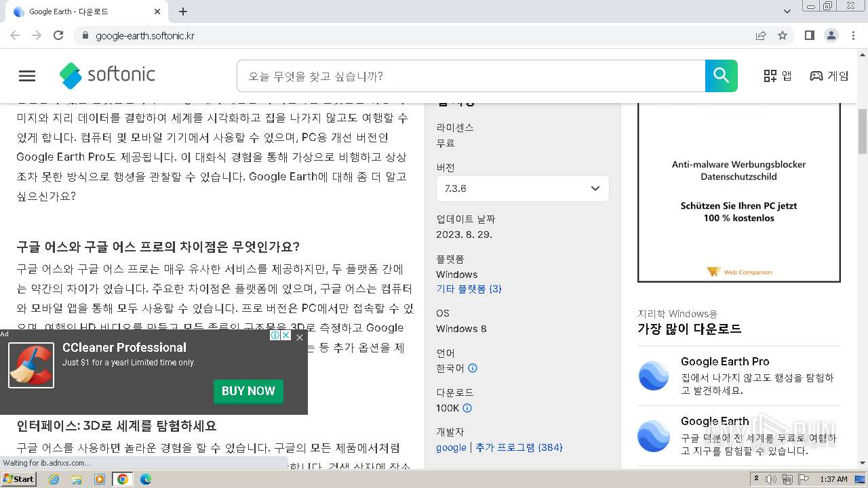The image size is (868, 488).
Task: Show language info icon next to 한국어
Action: 473,368
